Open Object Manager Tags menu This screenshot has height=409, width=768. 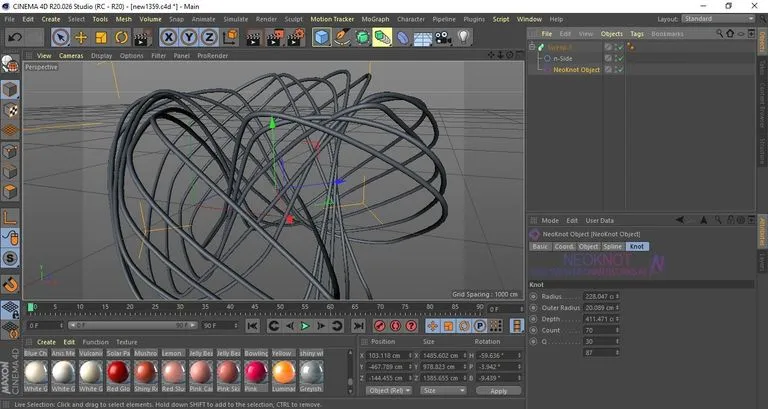pos(637,34)
